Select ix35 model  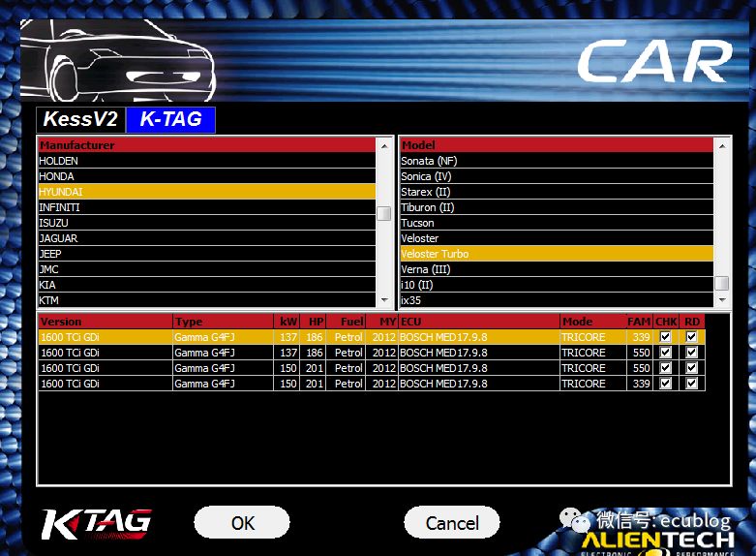point(557,299)
